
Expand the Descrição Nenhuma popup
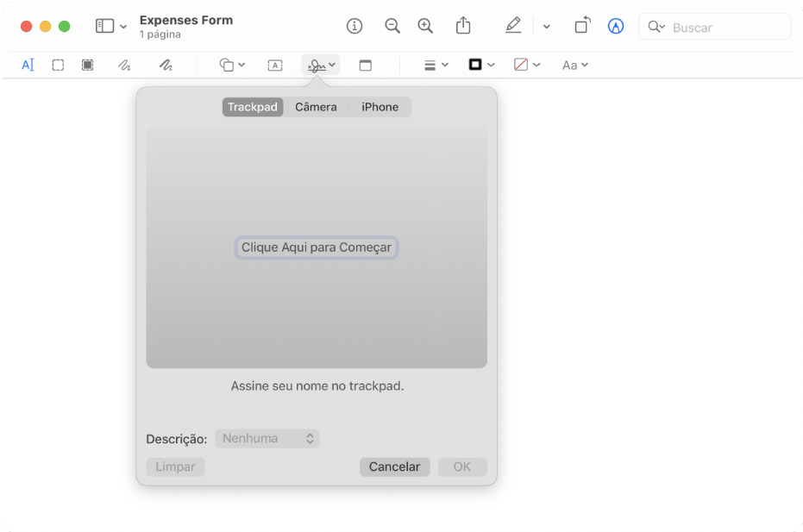coord(267,439)
